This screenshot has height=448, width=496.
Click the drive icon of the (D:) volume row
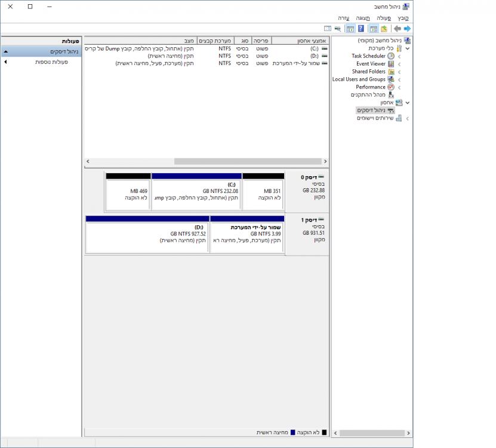coord(325,56)
